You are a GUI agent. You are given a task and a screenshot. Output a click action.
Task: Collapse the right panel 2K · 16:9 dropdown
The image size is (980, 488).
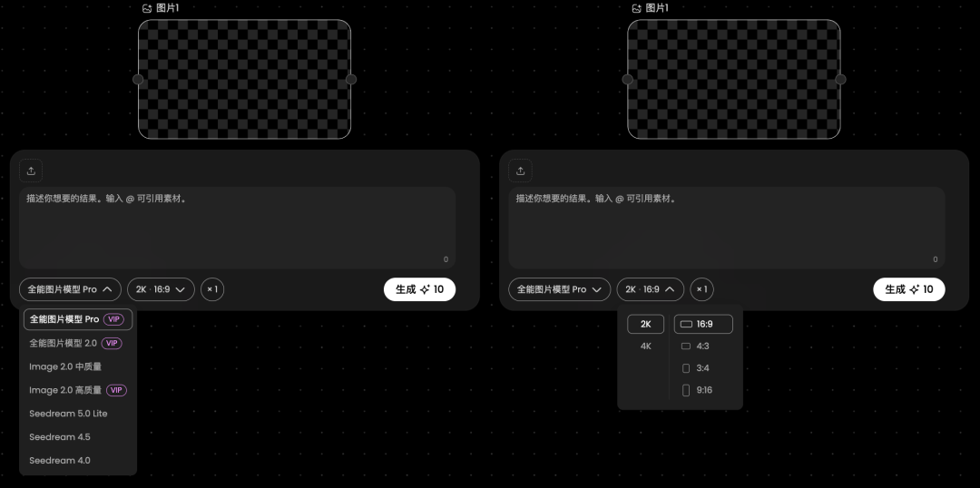tap(651, 289)
